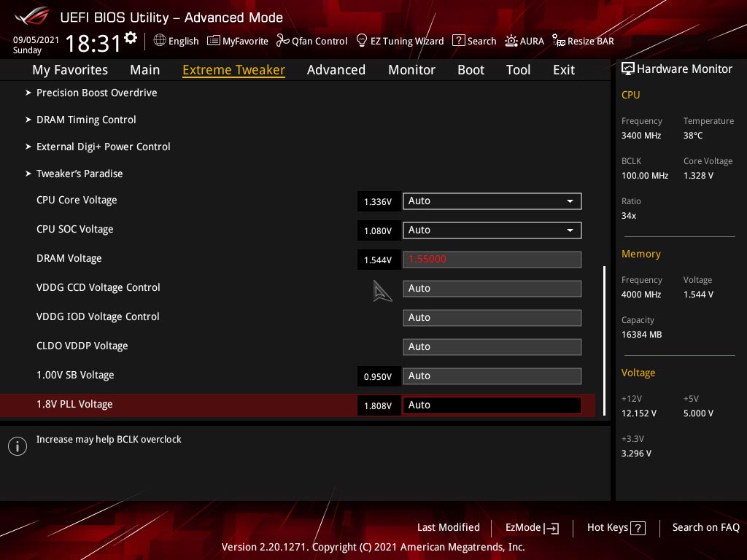747x560 pixels.
Task: Click the 4000 MHz memory frequency value
Action: click(x=640, y=295)
